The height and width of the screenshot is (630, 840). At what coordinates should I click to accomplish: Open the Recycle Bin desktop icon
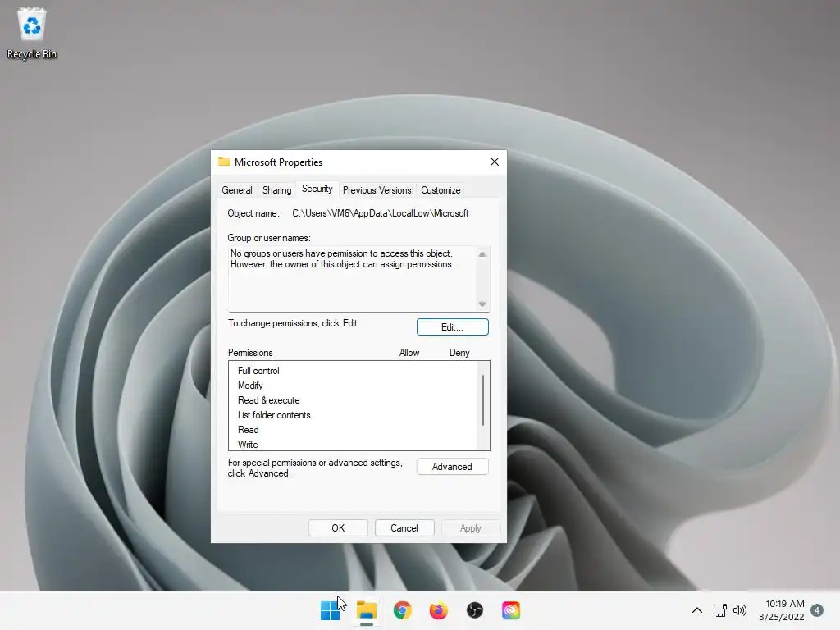tap(32, 33)
